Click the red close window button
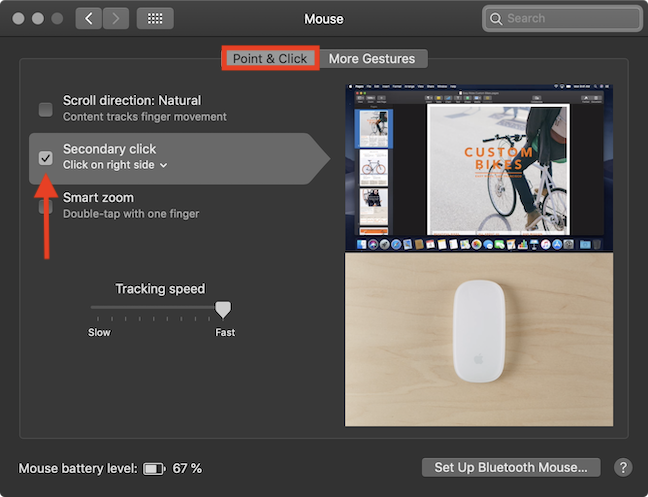Image resolution: width=648 pixels, height=497 pixels. (19, 18)
